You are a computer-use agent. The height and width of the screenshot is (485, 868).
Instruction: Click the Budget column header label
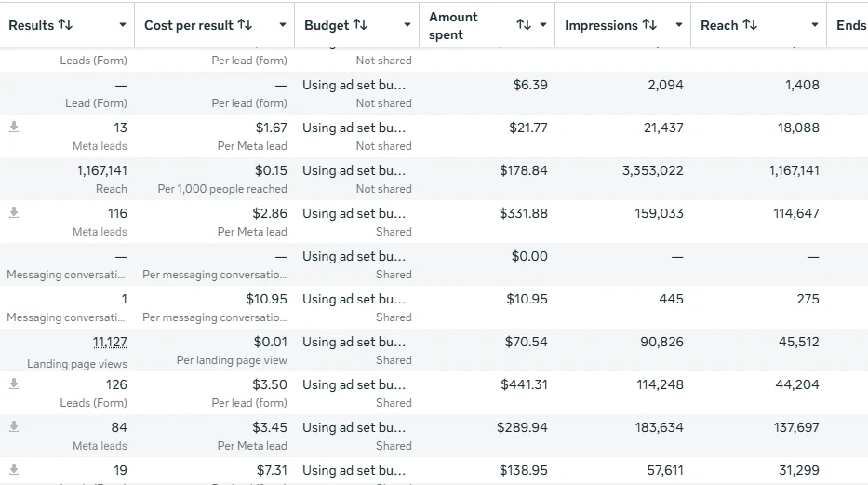tap(327, 25)
